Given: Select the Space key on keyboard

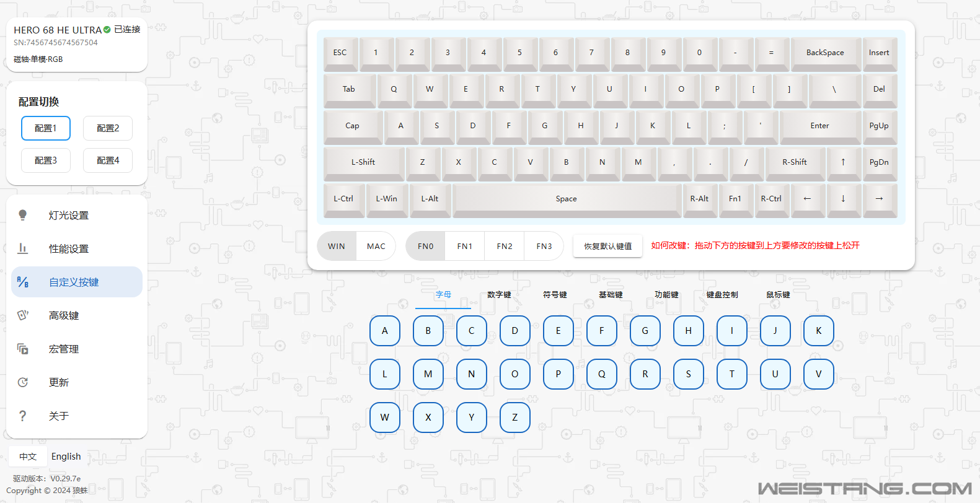Looking at the screenshot, I should pos(566,200).
